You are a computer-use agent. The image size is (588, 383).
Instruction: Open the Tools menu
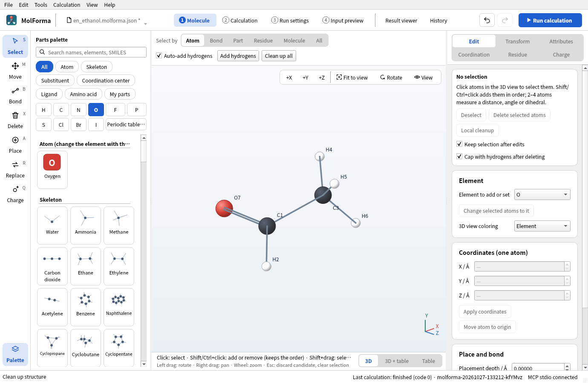pos(40,5)
